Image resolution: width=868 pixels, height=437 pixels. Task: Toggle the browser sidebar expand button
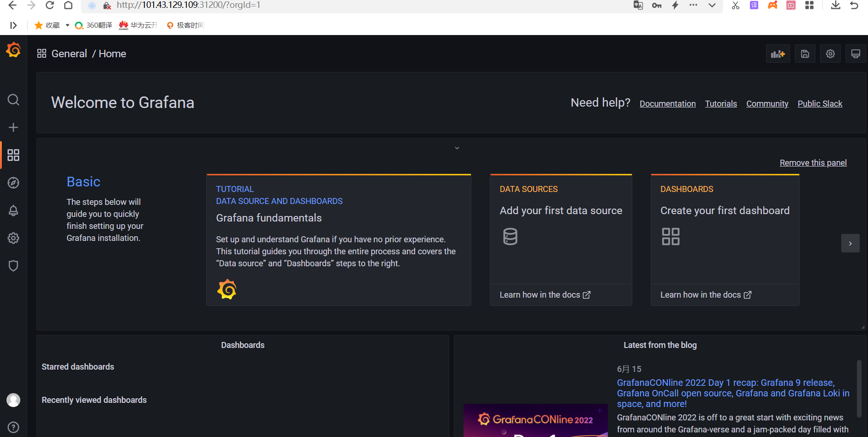point(13,25)
